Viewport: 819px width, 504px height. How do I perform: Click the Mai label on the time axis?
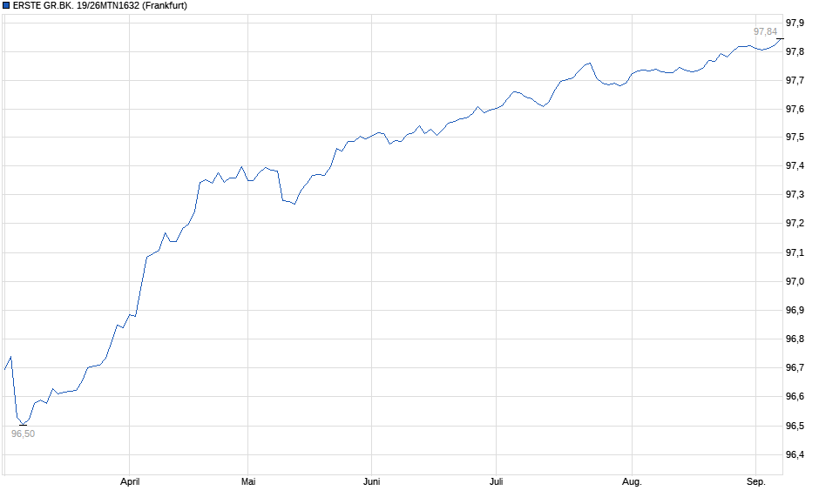(x=248, y=481)
